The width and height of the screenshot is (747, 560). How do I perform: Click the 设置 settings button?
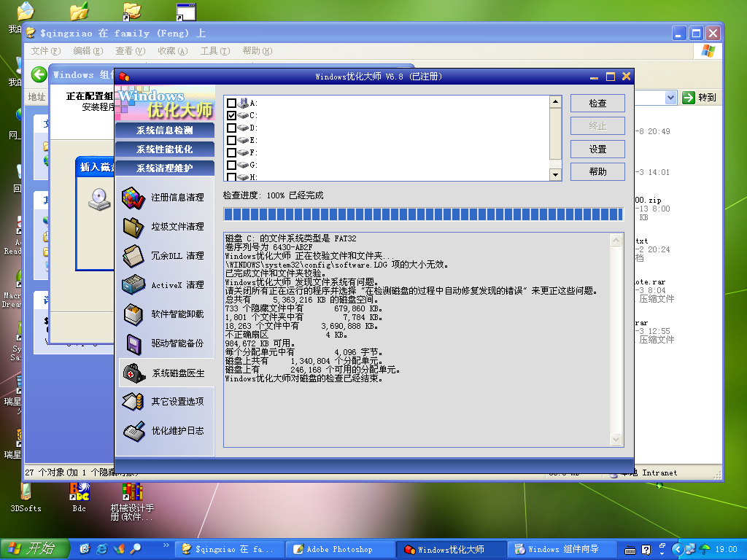597,149
